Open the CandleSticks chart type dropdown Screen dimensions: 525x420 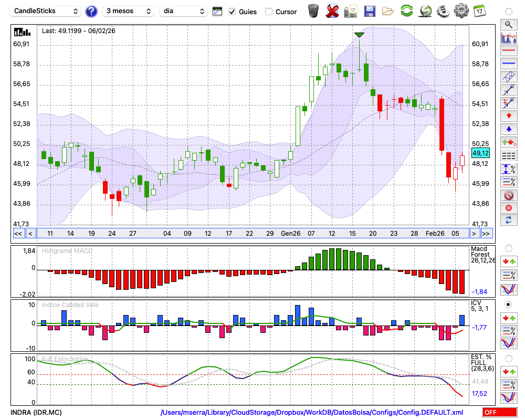pyautogui.click(x=46, y=11)
